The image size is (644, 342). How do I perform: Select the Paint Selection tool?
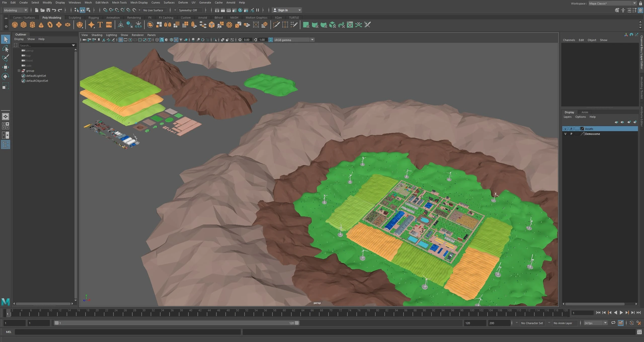pos(5,58)
